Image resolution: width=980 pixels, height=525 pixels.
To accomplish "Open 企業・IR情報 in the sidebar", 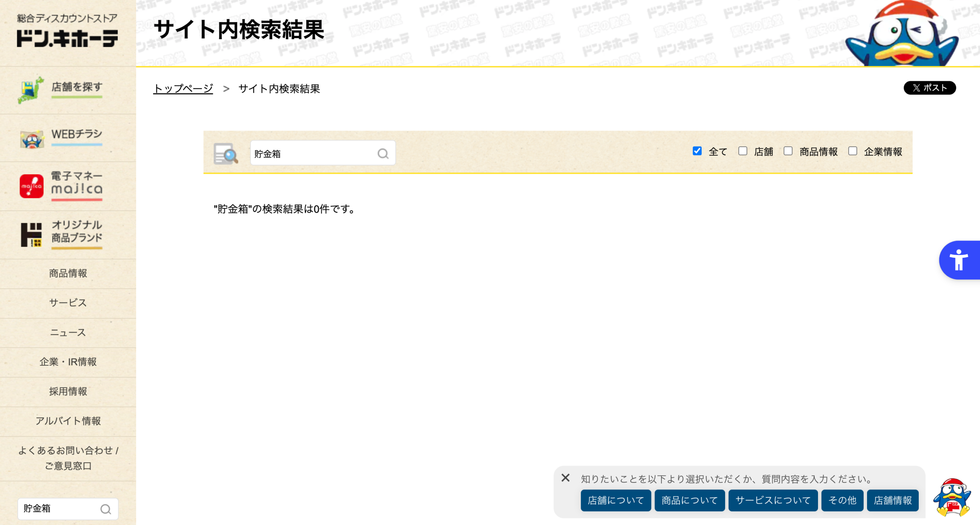I will click(68, 362).
